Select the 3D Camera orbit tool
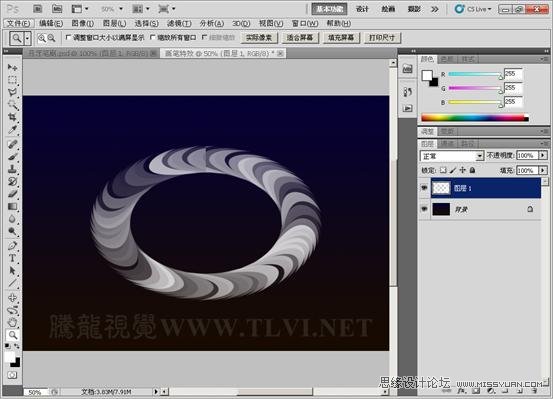The width and height of the screenshot is (553, 399). tap(12, 310)
